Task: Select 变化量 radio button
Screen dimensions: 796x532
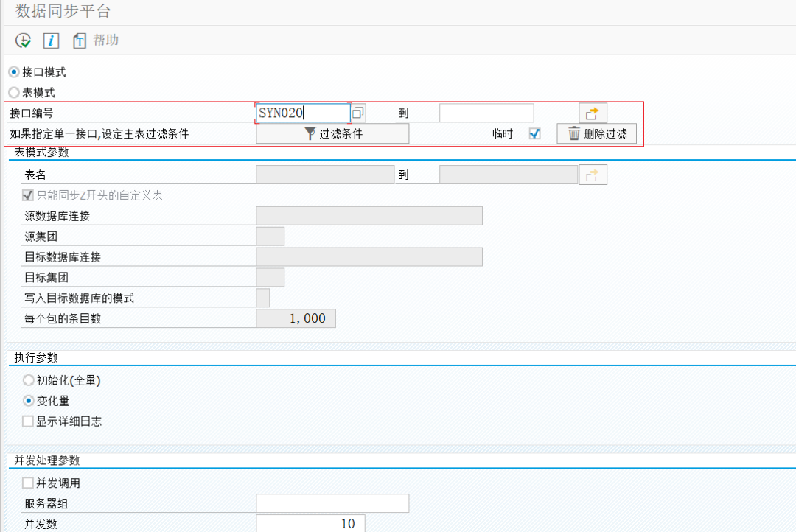Action: click(29, 401)
